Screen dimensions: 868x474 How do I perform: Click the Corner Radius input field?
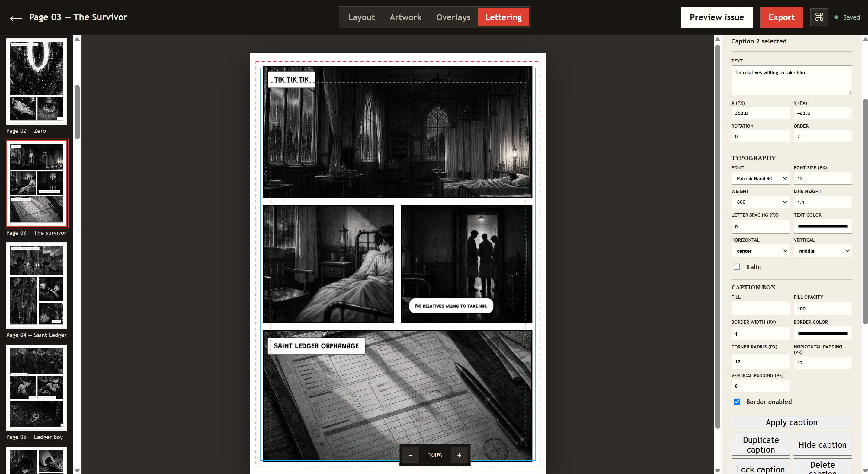tap(760, 361)
